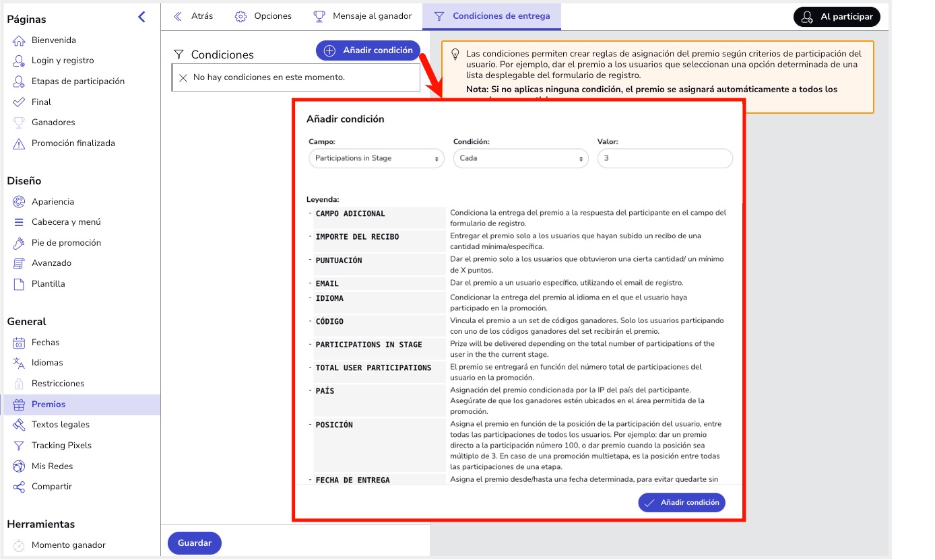
Task: Click the Avanzado screen icon
Action: pyautogui.click(x=19, y=263)
